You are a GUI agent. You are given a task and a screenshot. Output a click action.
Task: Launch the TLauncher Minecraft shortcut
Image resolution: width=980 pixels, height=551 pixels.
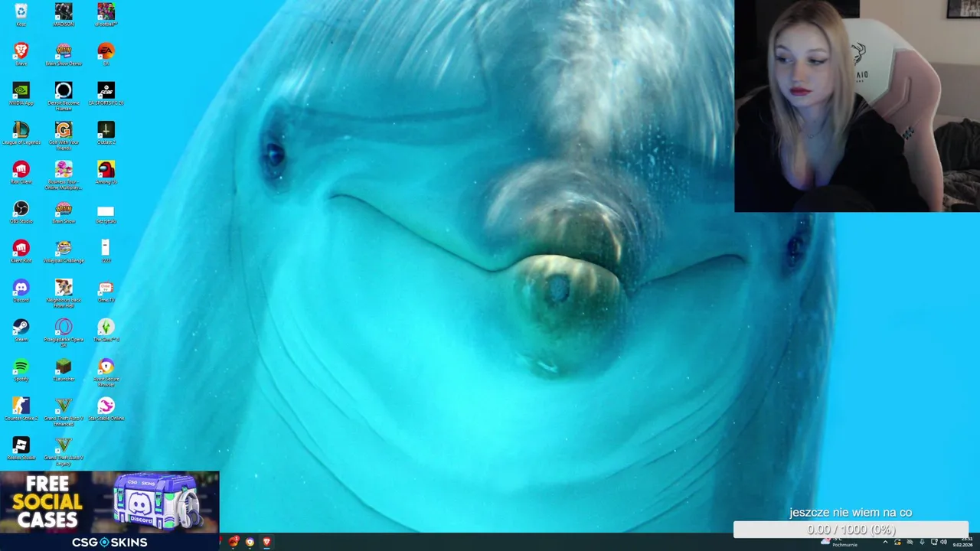click(x=64, y=370)
